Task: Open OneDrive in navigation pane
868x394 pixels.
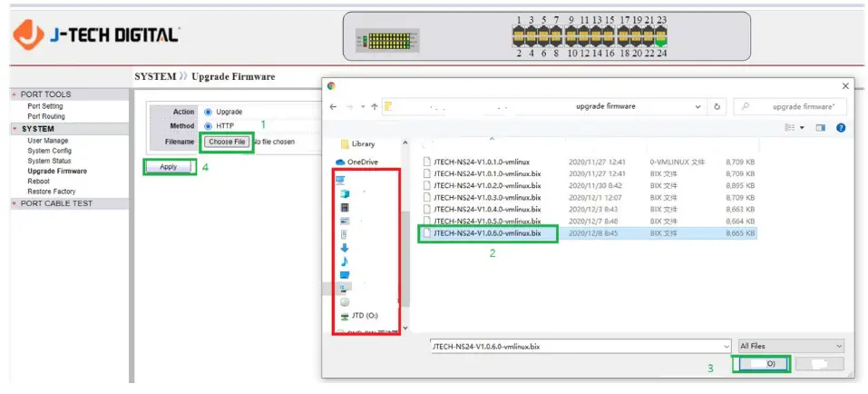Action: tap(357, 162)
